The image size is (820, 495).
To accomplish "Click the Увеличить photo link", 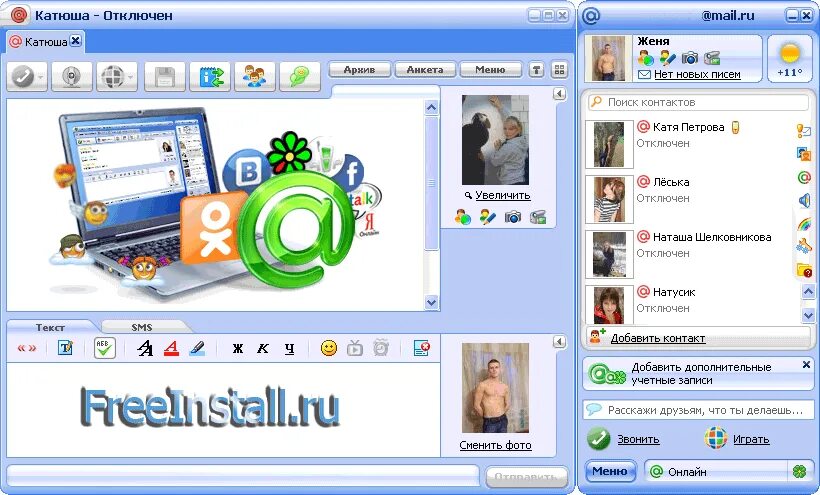I will pyautogui.click(x=503, y=195).
